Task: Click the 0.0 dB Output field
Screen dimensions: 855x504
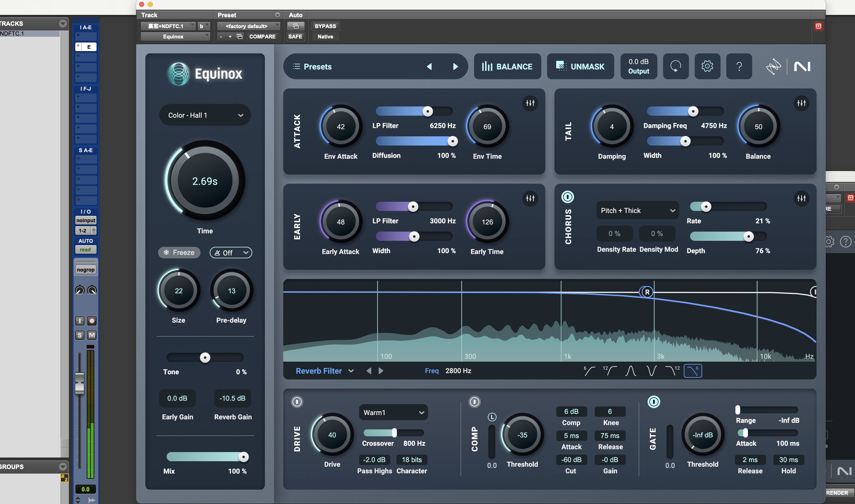Action: [638, 66]
